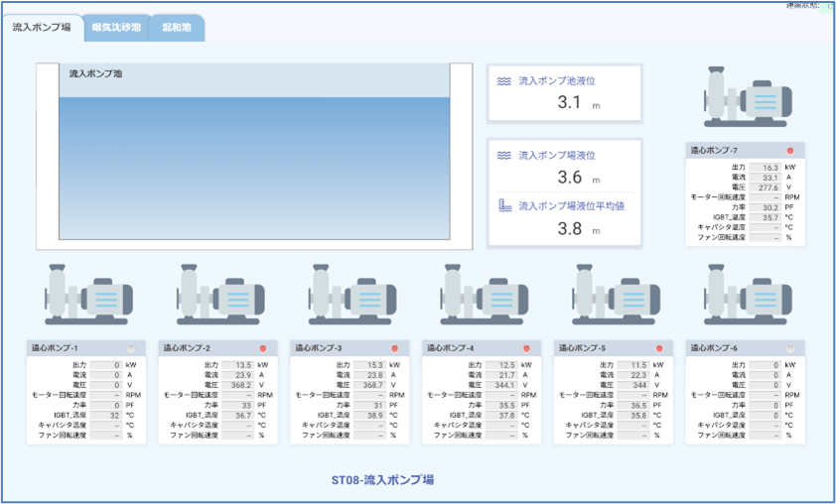Screen dimensions: 836x504
Task: Click the gray status indicator of 遠心ポンプ-6
Action: (790, 348)
